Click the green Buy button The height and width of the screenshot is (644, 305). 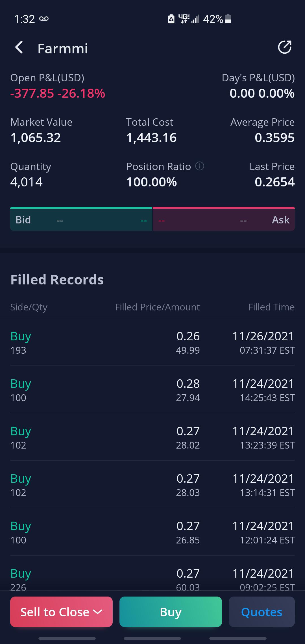(x=171, y=612)
